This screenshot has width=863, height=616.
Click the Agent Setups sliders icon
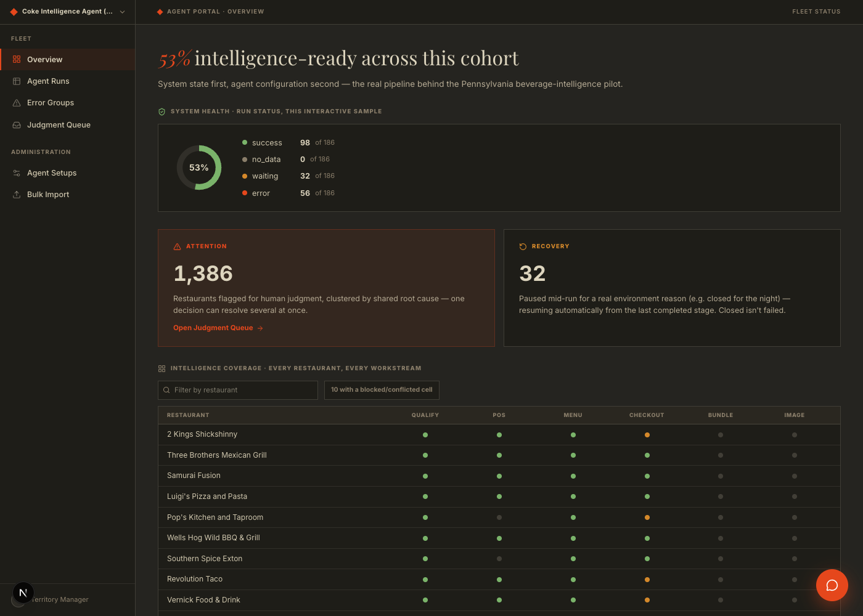17,173
